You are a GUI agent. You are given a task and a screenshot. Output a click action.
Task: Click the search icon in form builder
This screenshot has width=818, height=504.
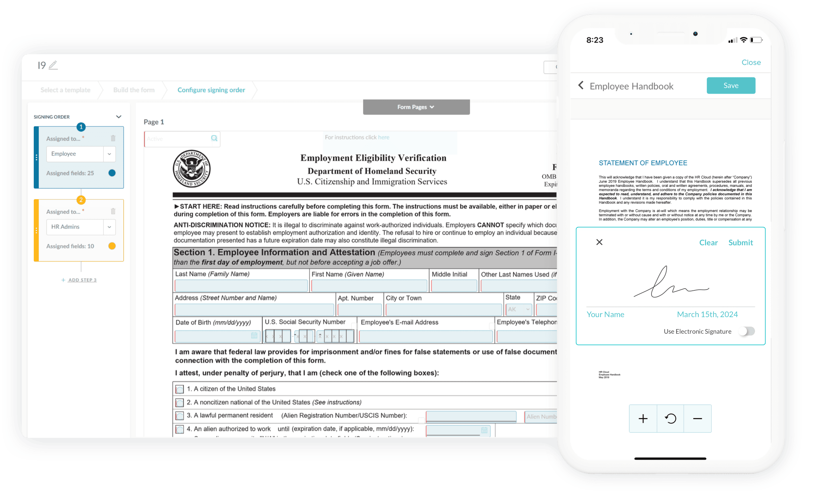click(215, 138)
